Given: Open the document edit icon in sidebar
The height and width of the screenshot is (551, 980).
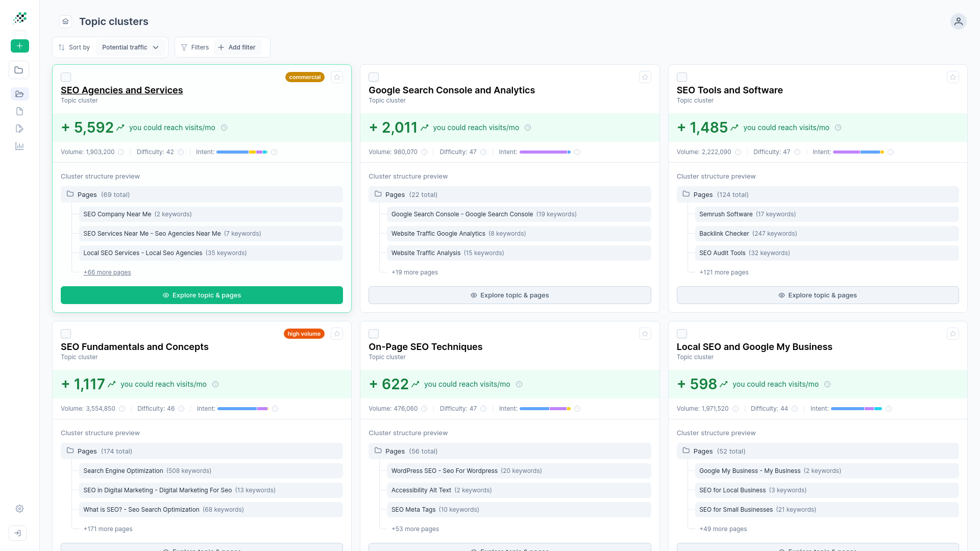Looking at the screenshot, I should coord(19,129).
